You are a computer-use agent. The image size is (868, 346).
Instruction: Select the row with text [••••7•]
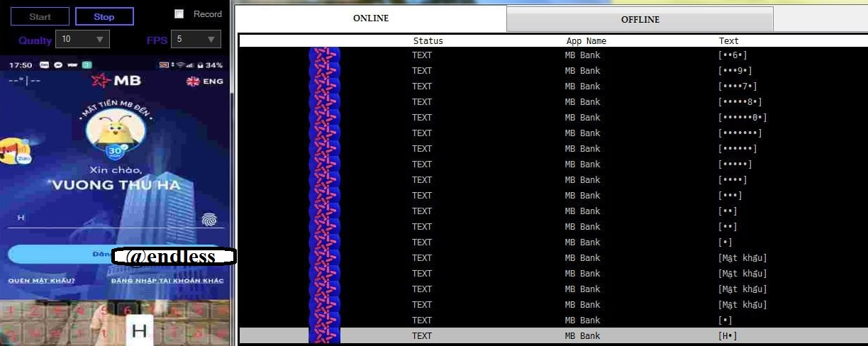[x=553, y=86]
